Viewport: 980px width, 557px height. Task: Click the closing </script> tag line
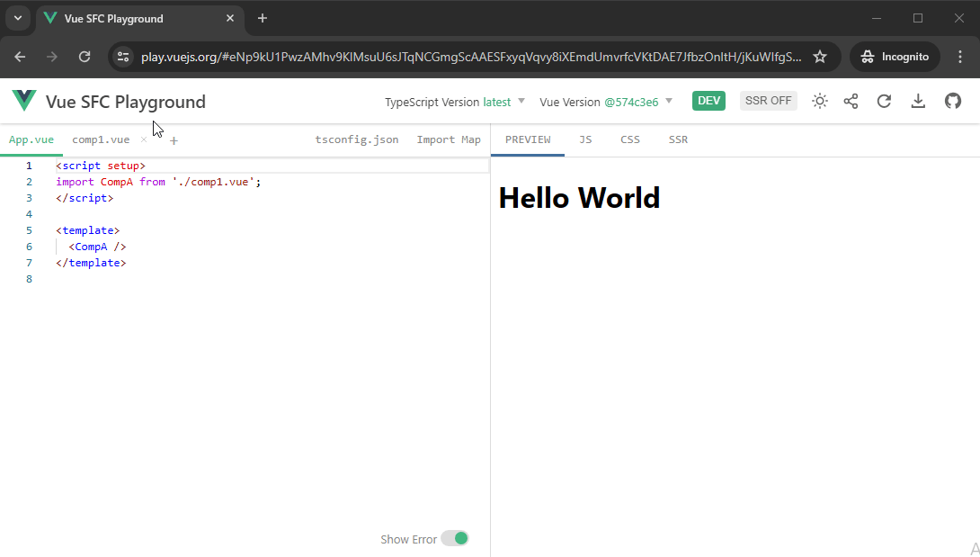pos(85,198)
